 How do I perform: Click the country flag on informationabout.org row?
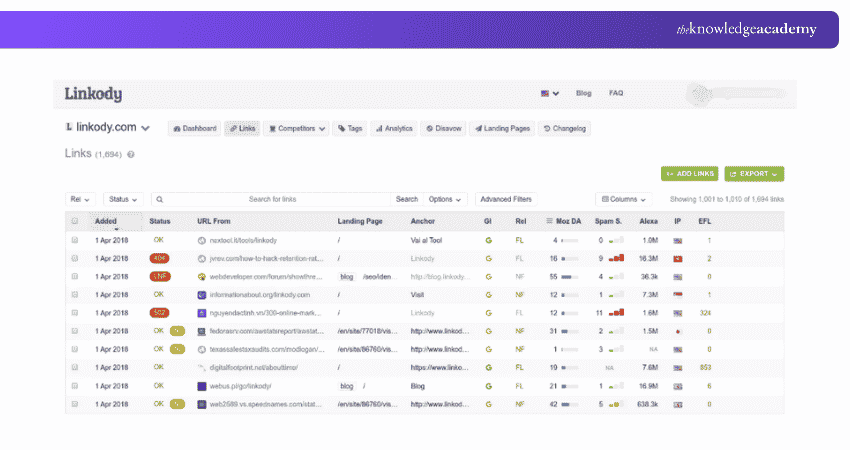click(x=678, y=295)
